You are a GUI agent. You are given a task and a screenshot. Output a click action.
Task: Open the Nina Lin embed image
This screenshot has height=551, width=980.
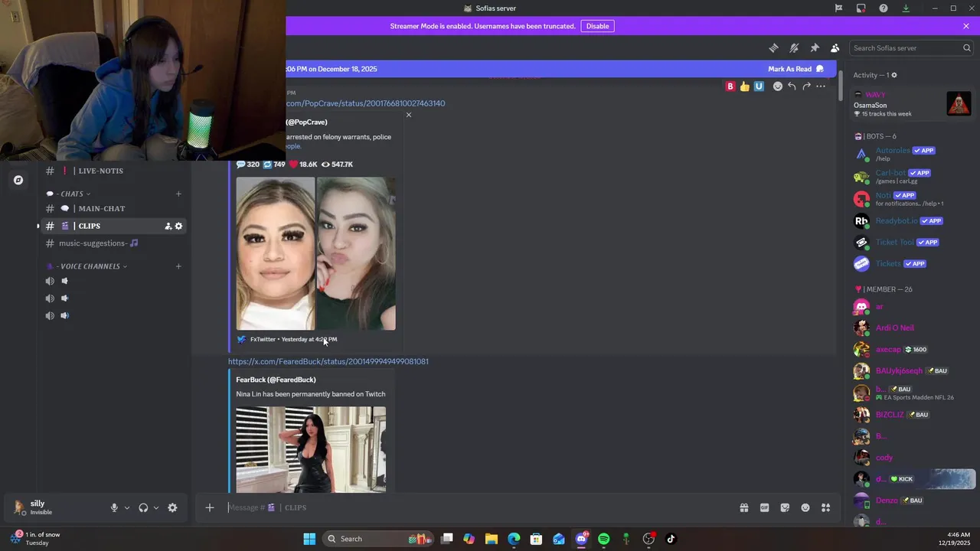coord(311,449)
